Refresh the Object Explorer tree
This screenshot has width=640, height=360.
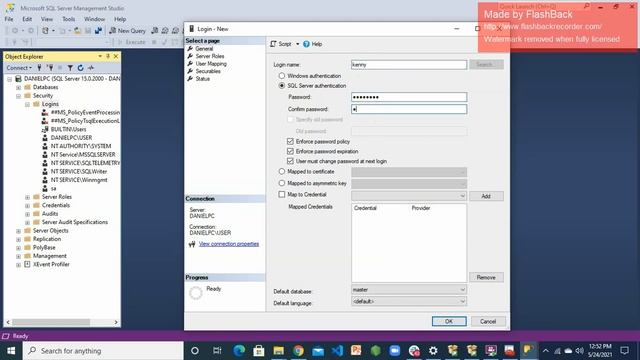pos(80,68)
